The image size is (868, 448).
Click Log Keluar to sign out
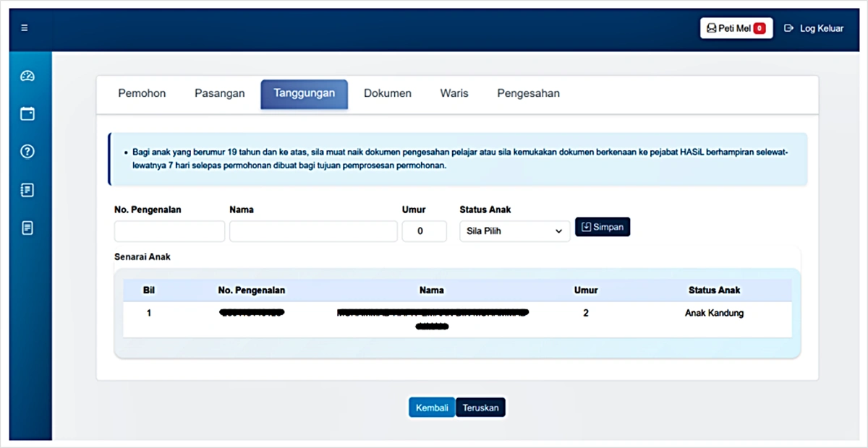point(814,28)
